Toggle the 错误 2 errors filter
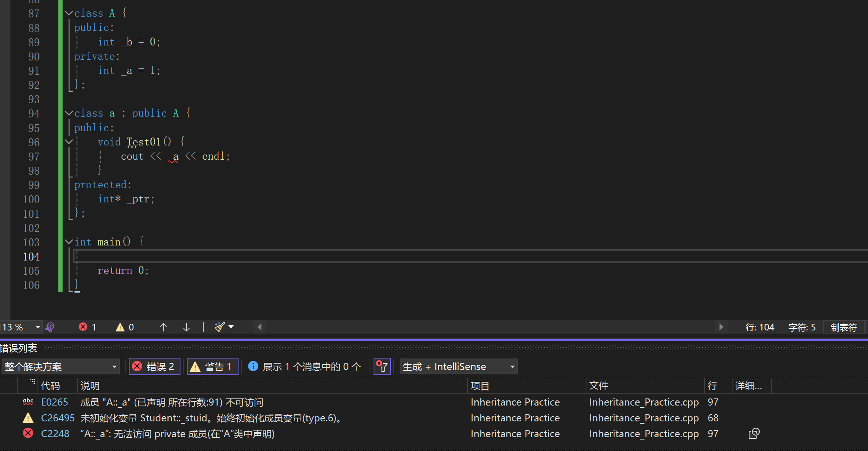 tap(154, 366)
